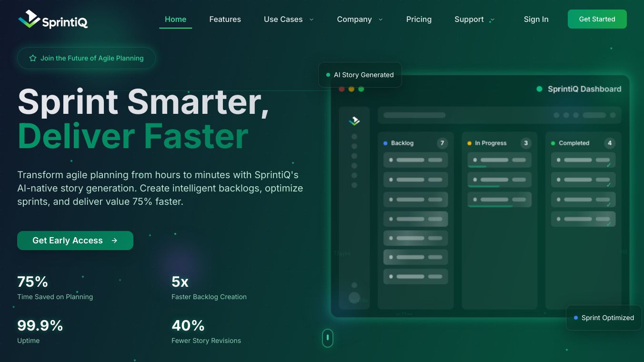Click the green window dot on the dashboard mockup
Screen dimensions: 644x362
tap(361, 89)
